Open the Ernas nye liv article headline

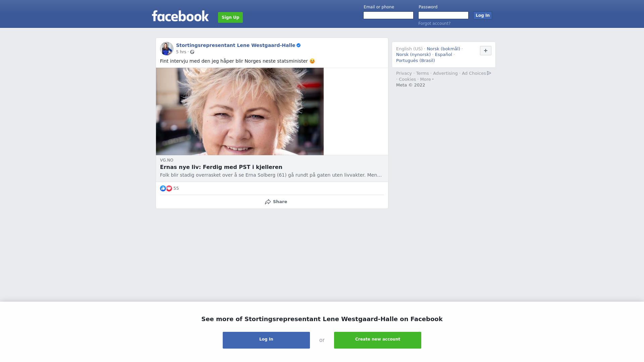pyautogui.click(x=221, y=167)
